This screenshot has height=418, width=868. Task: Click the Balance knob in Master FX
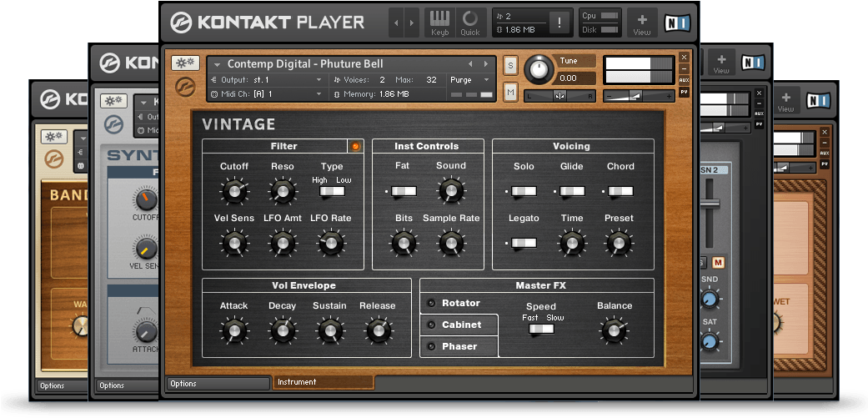(614, 330)
